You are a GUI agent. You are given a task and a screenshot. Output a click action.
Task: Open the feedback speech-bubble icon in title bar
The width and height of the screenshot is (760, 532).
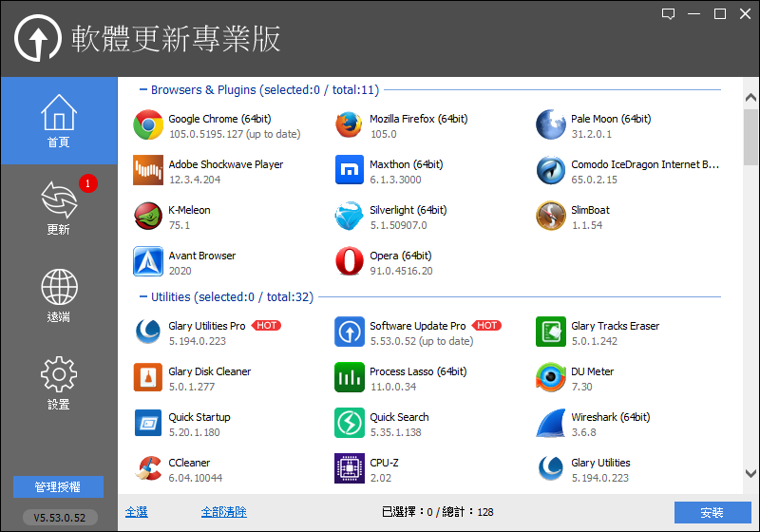click(x=668, y=14)
